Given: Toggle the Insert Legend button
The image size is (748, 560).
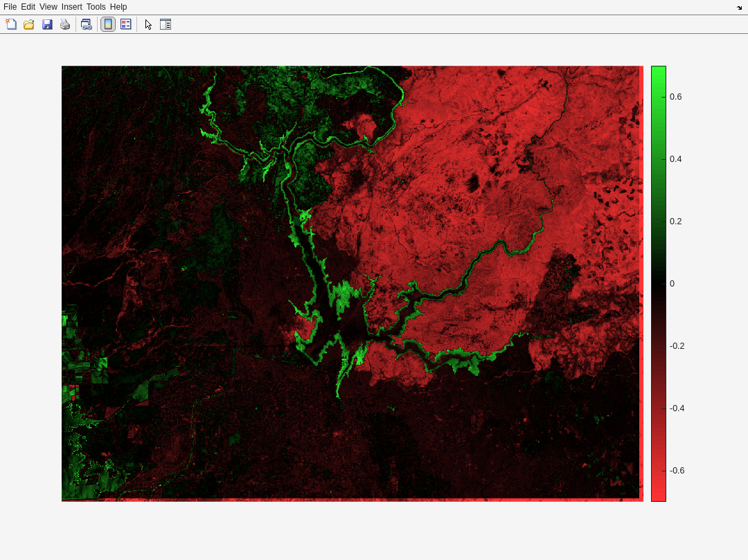Looking at the screenshot, I should tap(125, 24).
